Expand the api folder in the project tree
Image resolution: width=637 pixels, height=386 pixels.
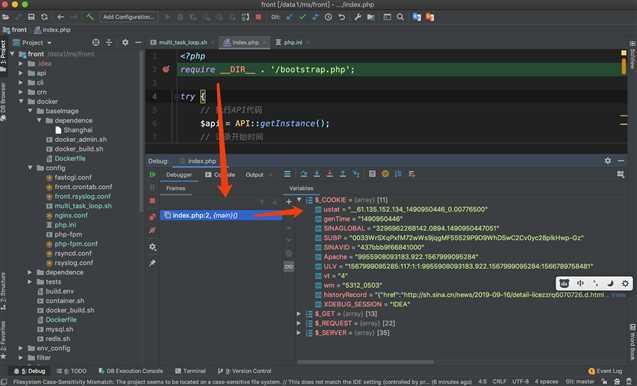pos(21,73)
